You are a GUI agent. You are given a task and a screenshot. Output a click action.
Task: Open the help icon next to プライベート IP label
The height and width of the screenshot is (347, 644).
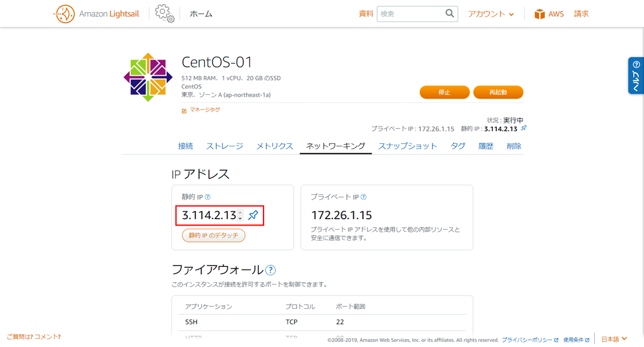click(x=363, y=197)
